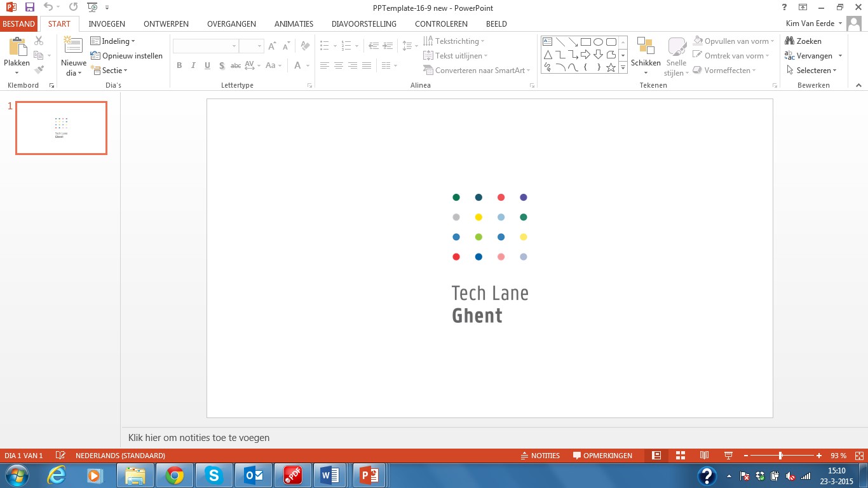Open Lettertype dialog launcher
This screenshot has height=488, width=868.
click(x=309, y=85)
